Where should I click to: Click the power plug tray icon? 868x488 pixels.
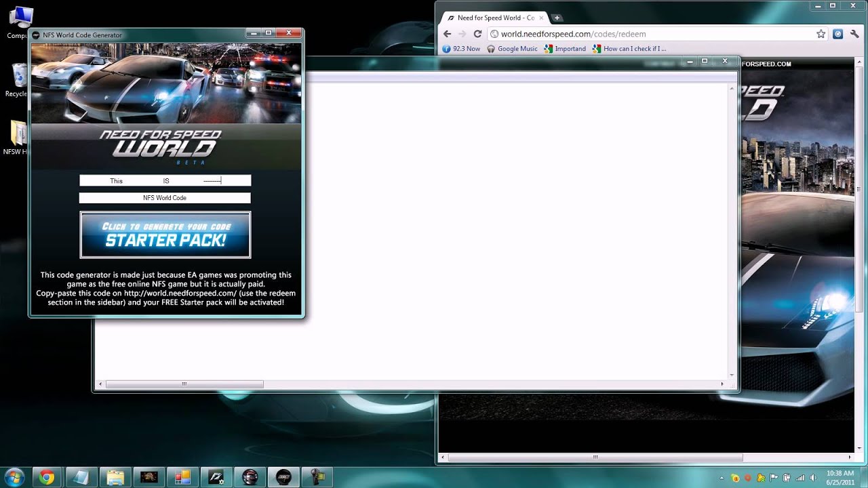click(787, 477)
